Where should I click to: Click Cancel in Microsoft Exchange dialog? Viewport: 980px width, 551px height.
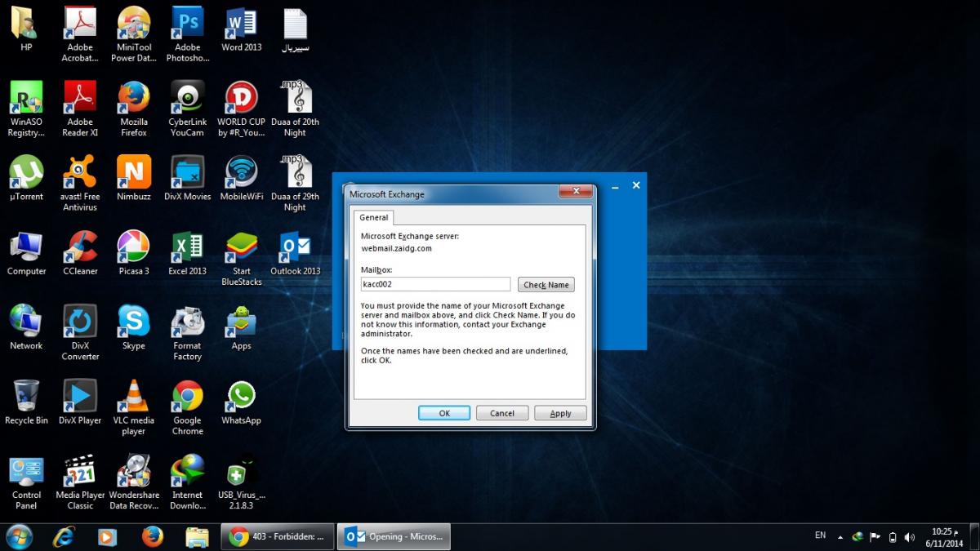[502, 413]
